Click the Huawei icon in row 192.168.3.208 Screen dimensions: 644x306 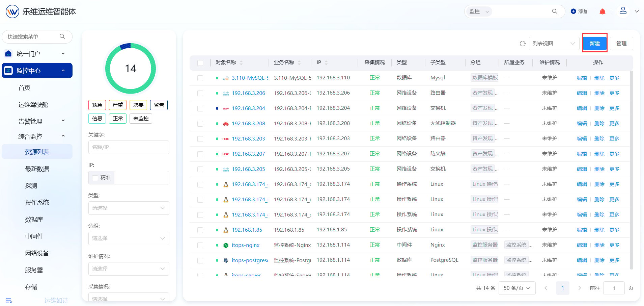pos(226,124)
